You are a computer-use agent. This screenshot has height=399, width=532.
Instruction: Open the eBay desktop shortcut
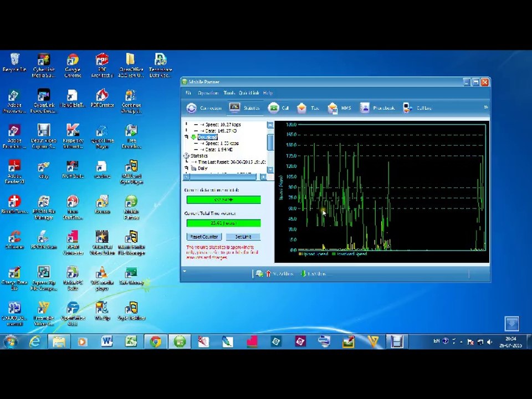point(43,170)
